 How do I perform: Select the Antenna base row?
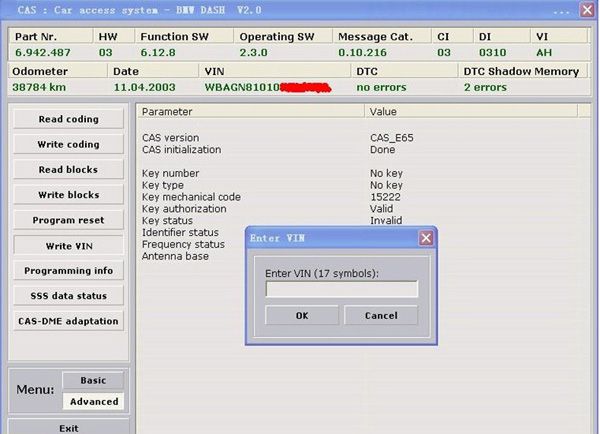coord(175,256)
